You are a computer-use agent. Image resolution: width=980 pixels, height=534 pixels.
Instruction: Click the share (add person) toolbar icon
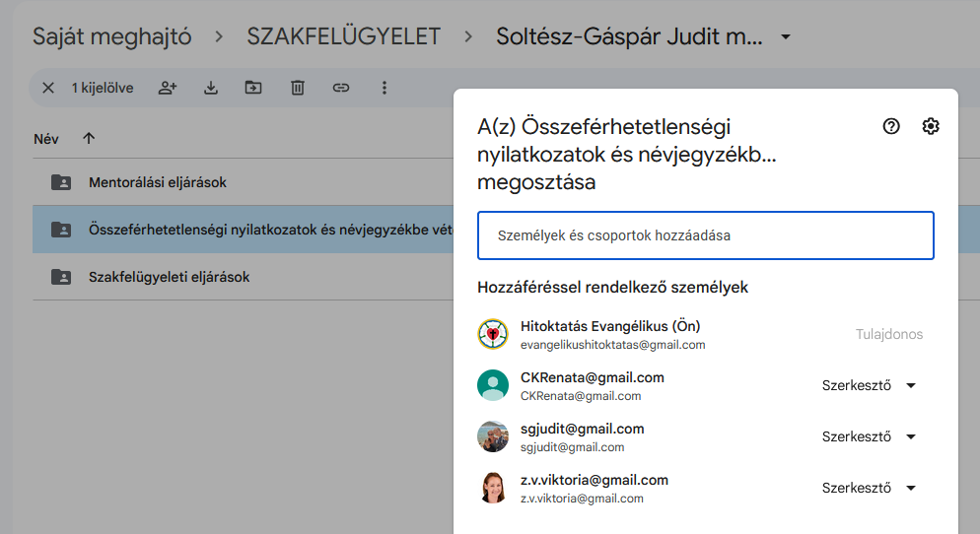point(167,88)
